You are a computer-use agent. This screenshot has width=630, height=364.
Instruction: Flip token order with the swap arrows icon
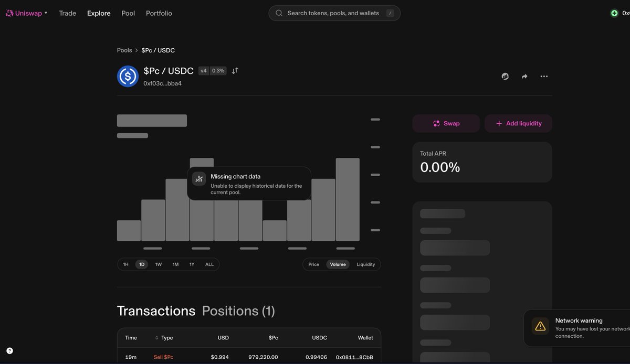pos(235,71)
